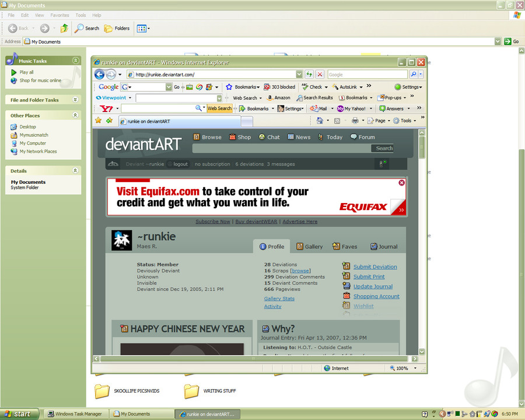The image size is (525, 420).
Task: Collapse the Other Places panel
Action: coord(75,116)
